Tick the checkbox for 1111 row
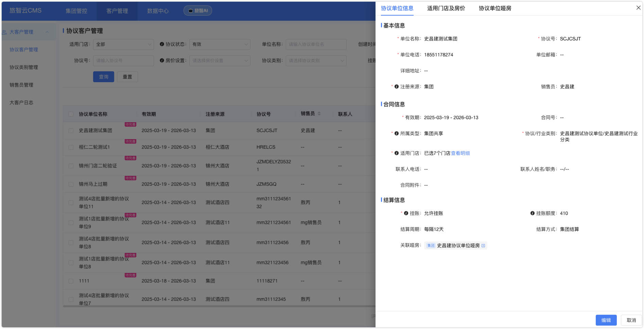The image size is (644, 329). tap(71, 281)
